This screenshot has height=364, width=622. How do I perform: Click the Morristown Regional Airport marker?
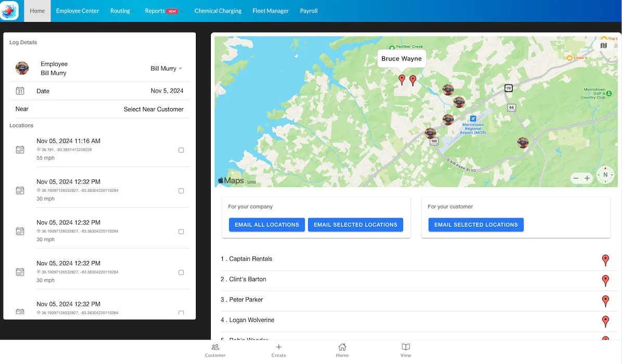473,119
